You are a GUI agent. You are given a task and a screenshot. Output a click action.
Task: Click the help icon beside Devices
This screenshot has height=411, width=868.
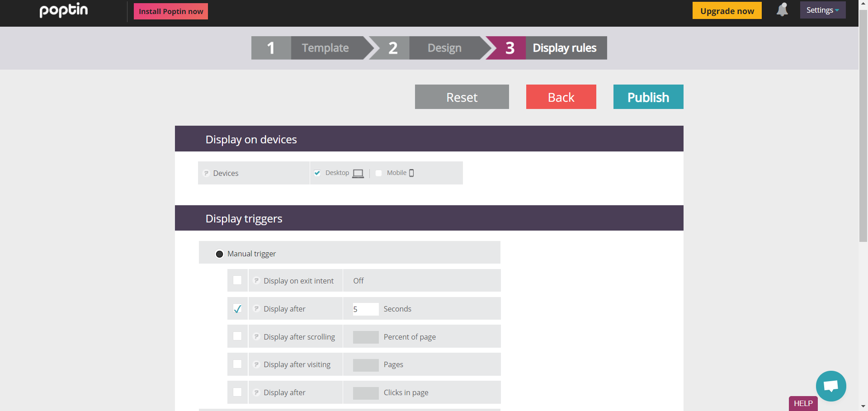tap(207, 173)
